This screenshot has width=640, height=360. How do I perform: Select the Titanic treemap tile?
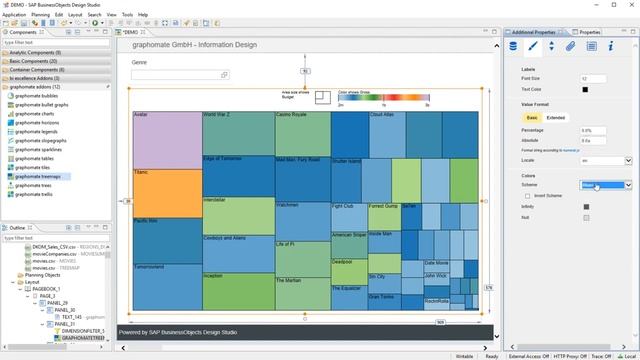tap(167, 194)
